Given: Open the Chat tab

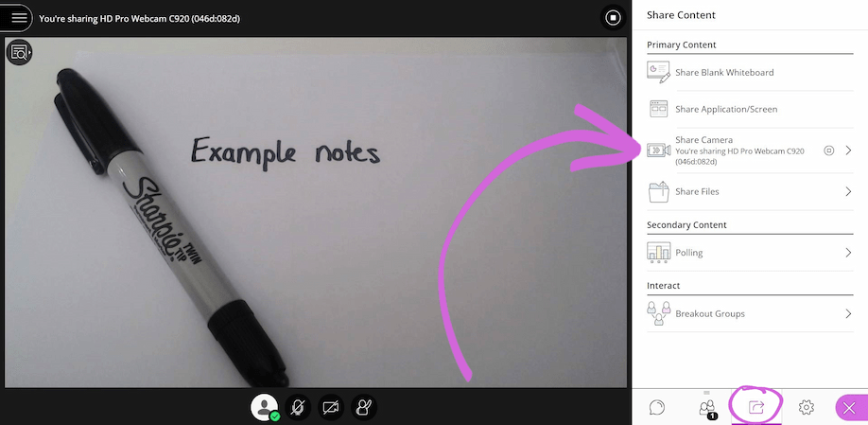Looking at the screenshot, I should click(x=657, y=407).
